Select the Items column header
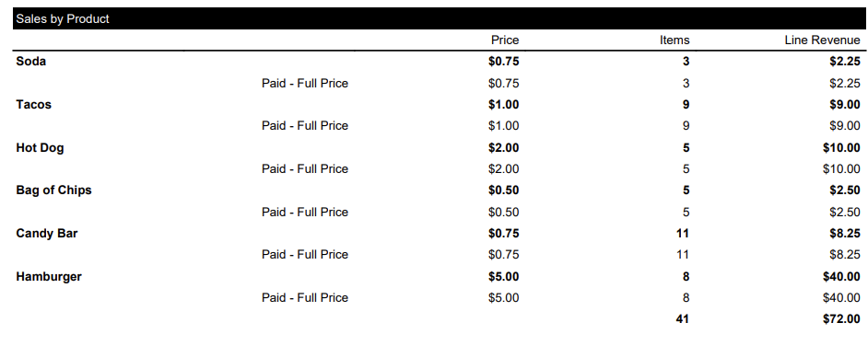This screenshot has width=868, height=346. [x=674, y=40]
